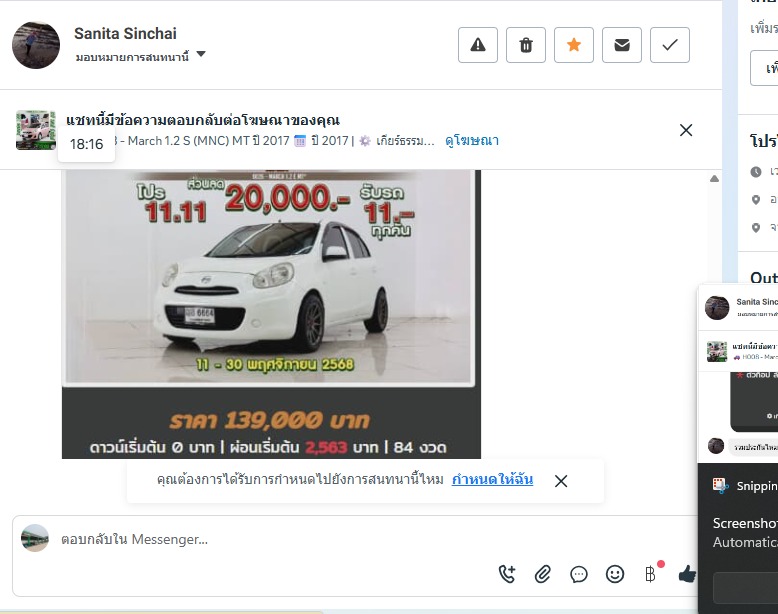This screenshot has width=778, height=614.
Task: Open saved replies speech bubble icon
Action: coord(579,574)
